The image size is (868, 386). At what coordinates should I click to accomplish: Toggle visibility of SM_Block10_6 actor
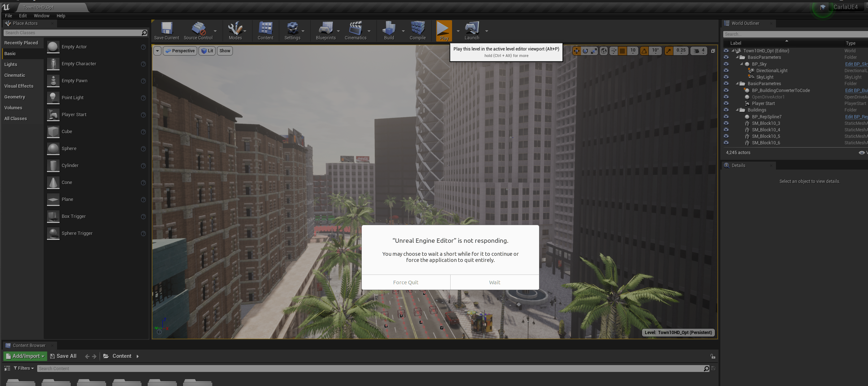726,142
